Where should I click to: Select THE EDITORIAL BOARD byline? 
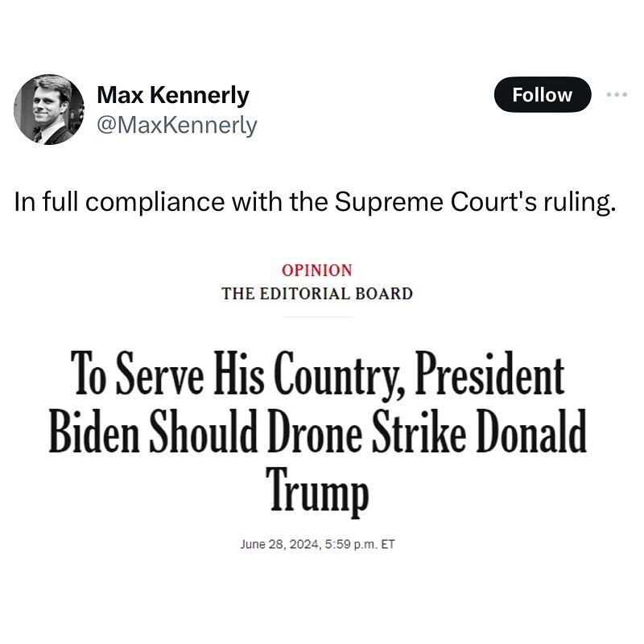tap(317, 293)
